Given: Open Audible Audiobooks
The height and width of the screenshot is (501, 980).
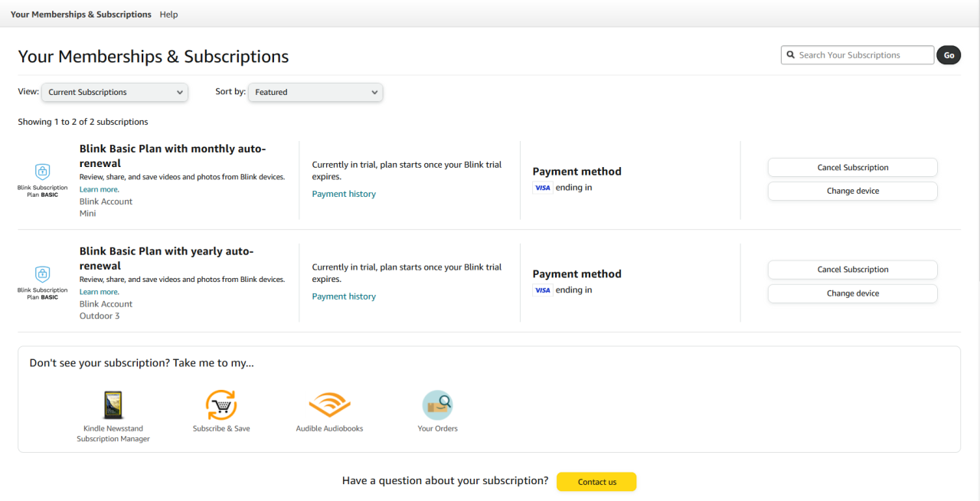Looking at the screenshot, I should tap(329, 404).
